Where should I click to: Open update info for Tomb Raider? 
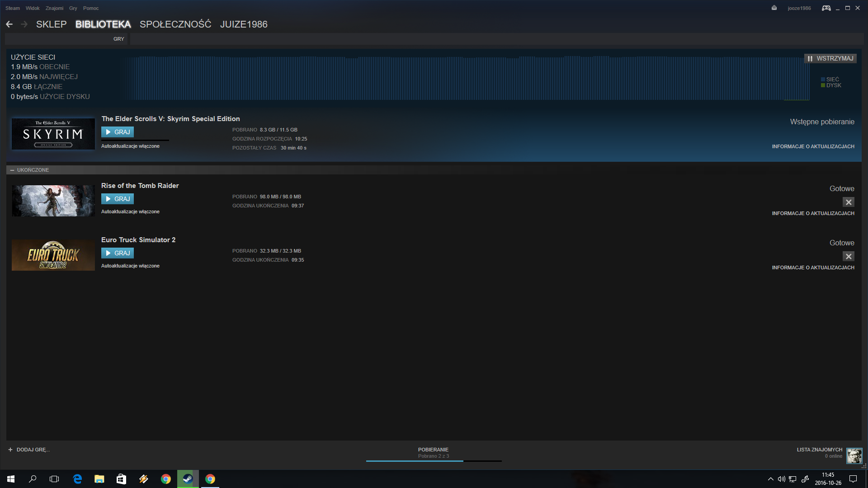coord(813,213)
